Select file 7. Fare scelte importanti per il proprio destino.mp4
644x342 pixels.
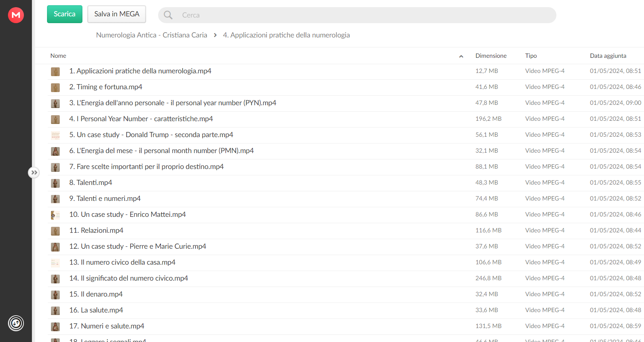(146, 167)
